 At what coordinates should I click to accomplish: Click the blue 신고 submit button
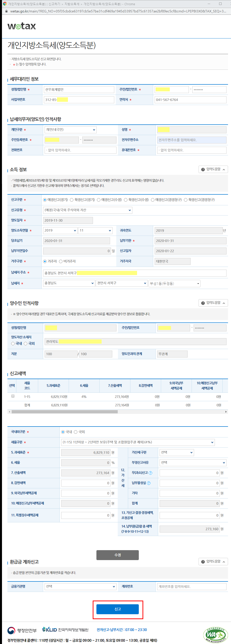[x=117, y=609]
